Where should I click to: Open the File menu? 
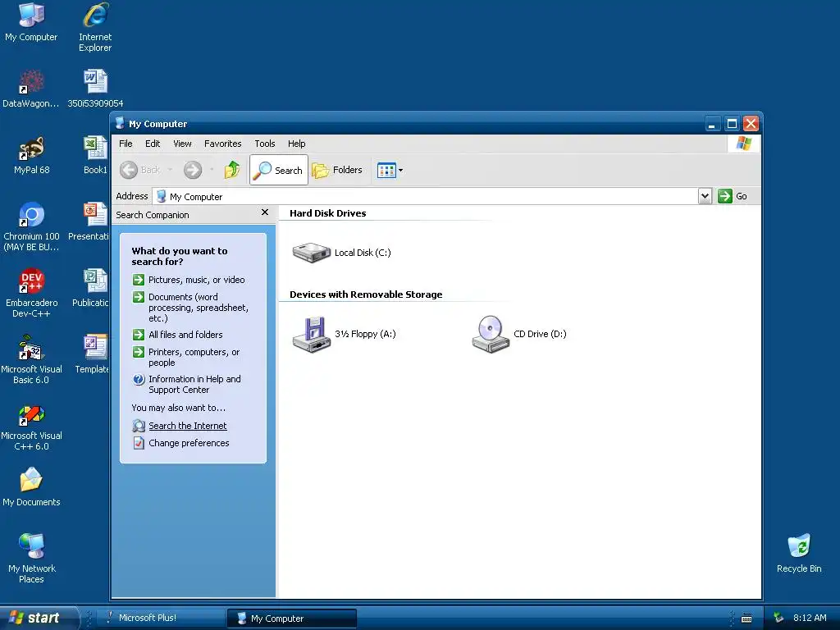[x=126, y=144]
